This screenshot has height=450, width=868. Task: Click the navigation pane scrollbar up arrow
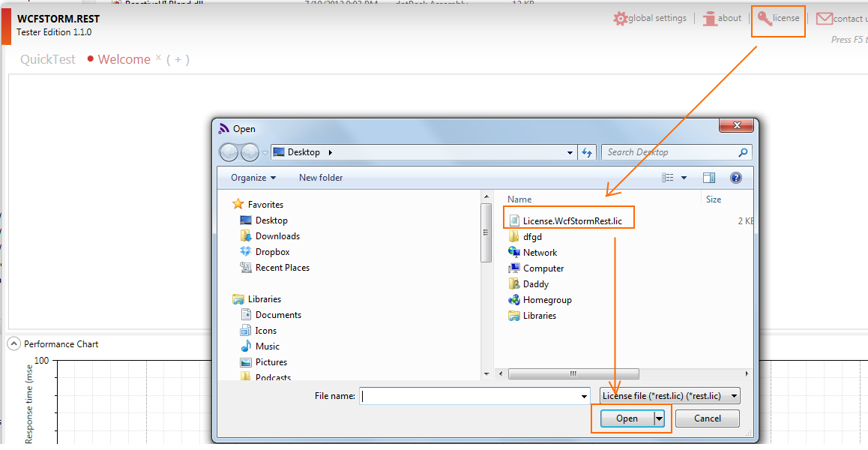click(x=486, y=196)
